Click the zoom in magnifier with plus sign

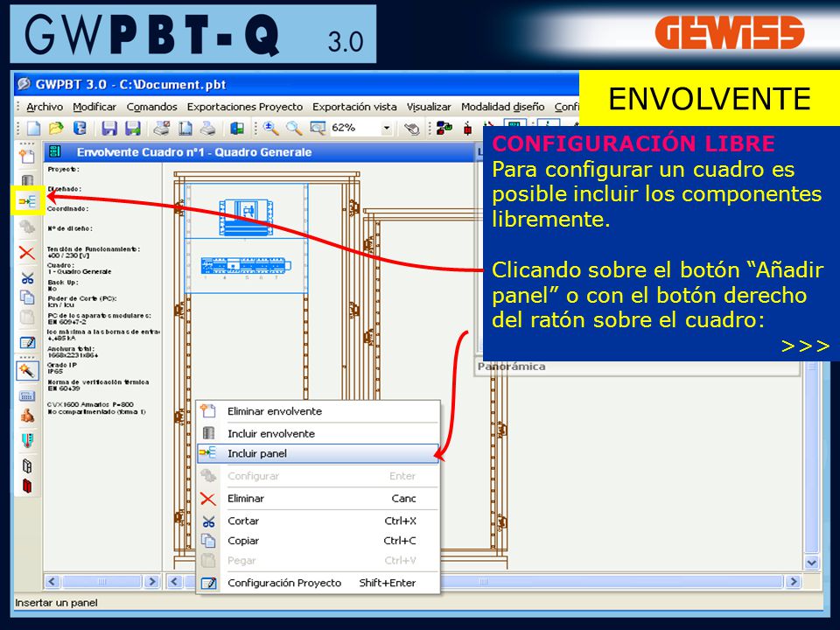click(270, 129)
